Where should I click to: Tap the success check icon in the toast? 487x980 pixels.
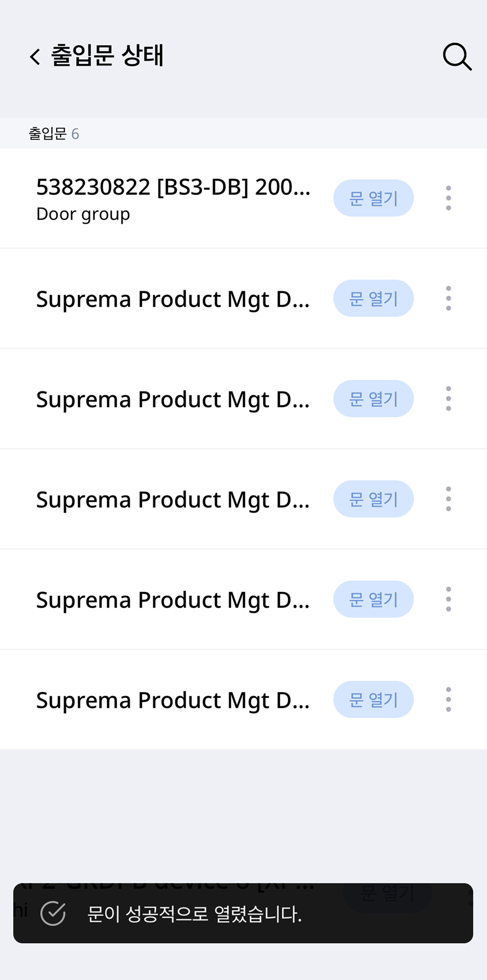coord(53,913)
